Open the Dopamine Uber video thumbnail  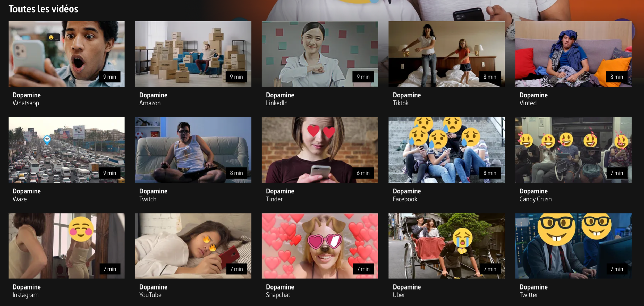click(x=447, y=246)
